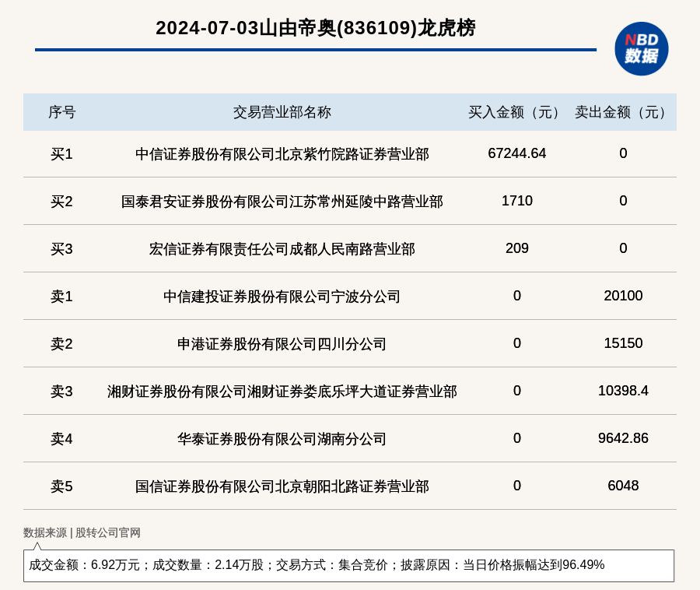Select 中信建投证券股份有限公司宁波分公司

(282, 296)
